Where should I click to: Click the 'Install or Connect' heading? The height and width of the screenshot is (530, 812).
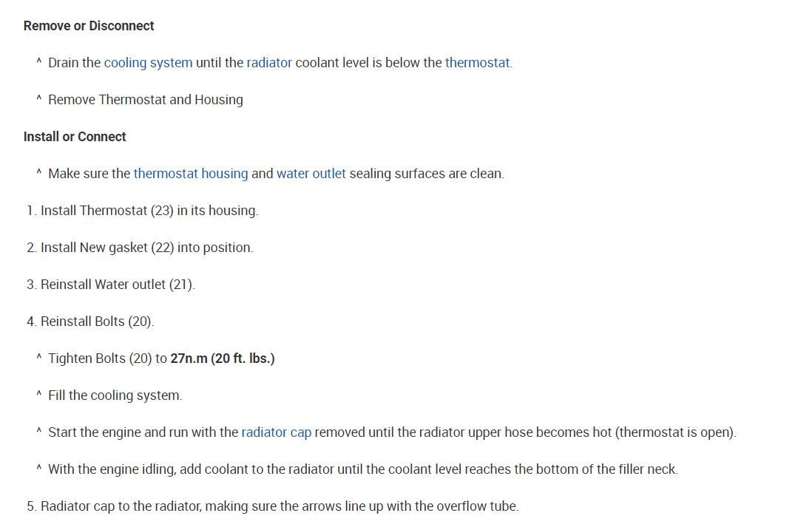point(75,137)
